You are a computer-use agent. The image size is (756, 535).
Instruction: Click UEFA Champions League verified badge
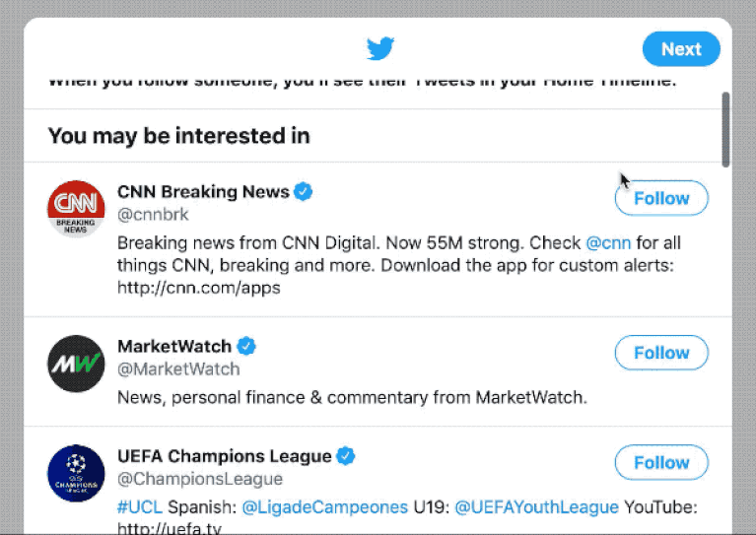[346, 456]
